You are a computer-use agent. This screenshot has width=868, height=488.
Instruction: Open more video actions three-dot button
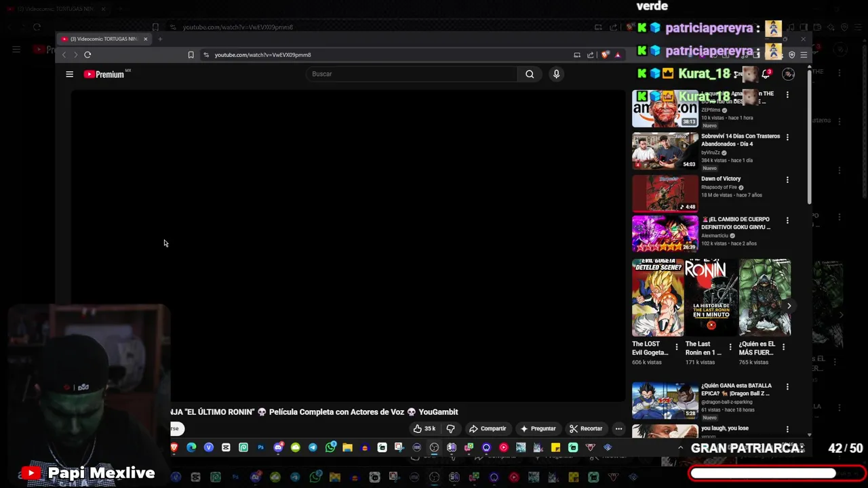click(618, 428)
